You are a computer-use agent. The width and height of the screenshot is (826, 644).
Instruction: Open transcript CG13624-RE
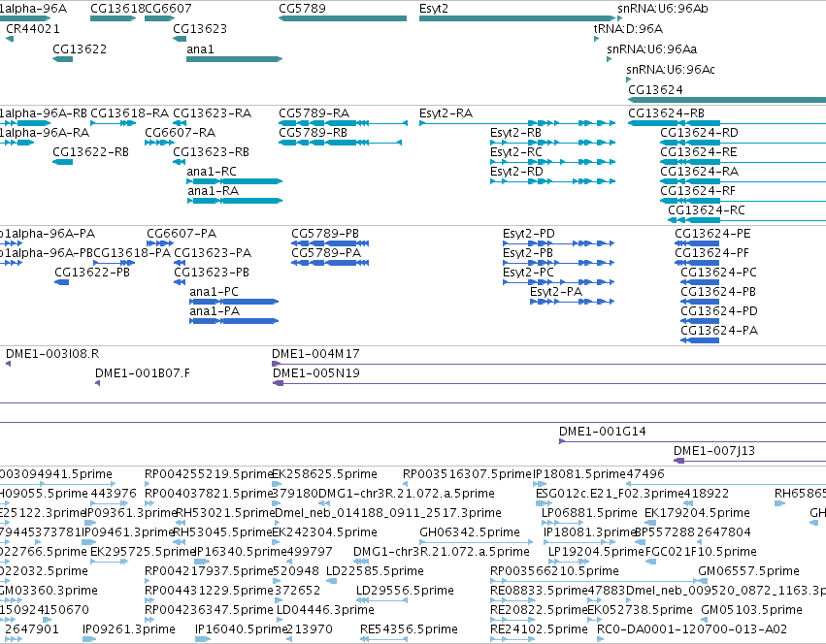pos(743,162)
